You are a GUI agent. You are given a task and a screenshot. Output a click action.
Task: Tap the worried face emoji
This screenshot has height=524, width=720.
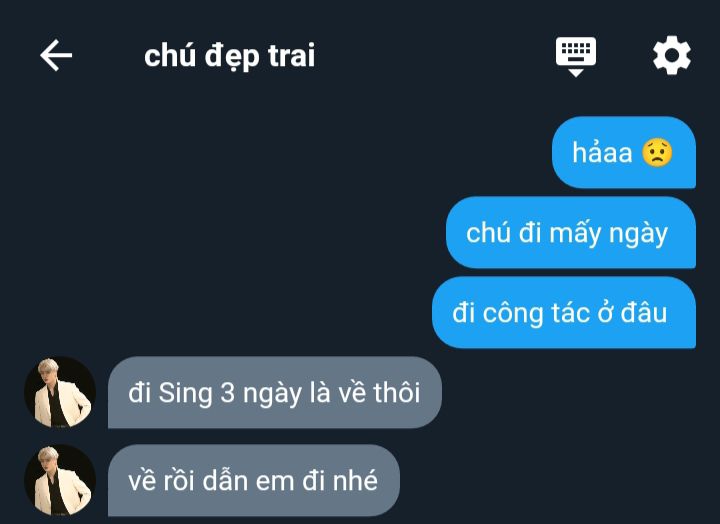pos(657,152)
